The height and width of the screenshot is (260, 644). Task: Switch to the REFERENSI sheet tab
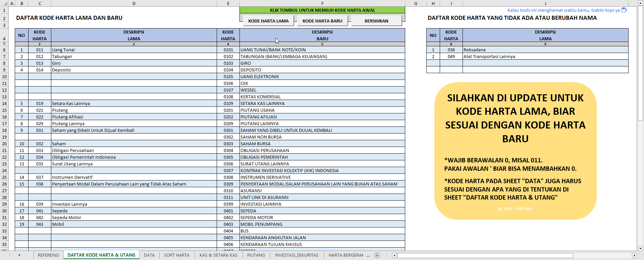[48, 255]
